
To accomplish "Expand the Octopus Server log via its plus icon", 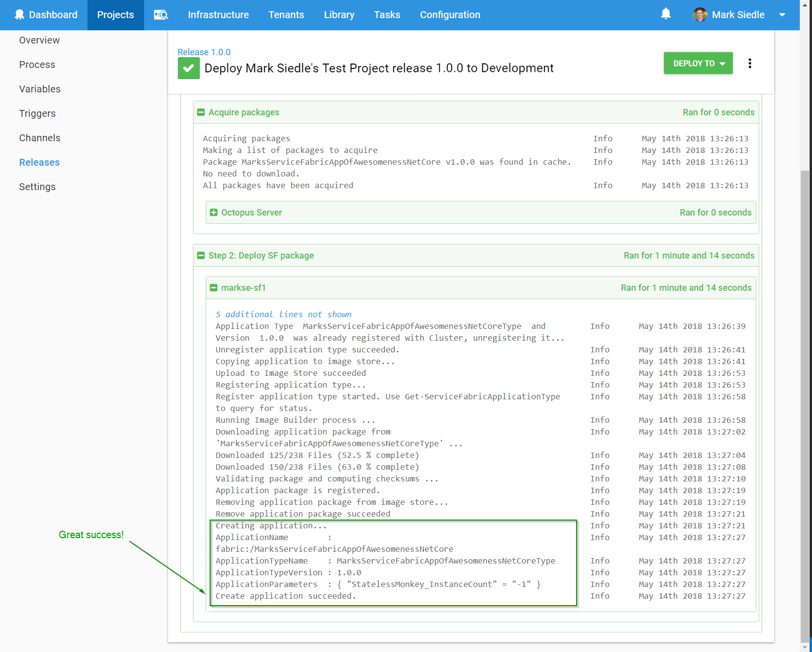I will [x=214, y=212].
